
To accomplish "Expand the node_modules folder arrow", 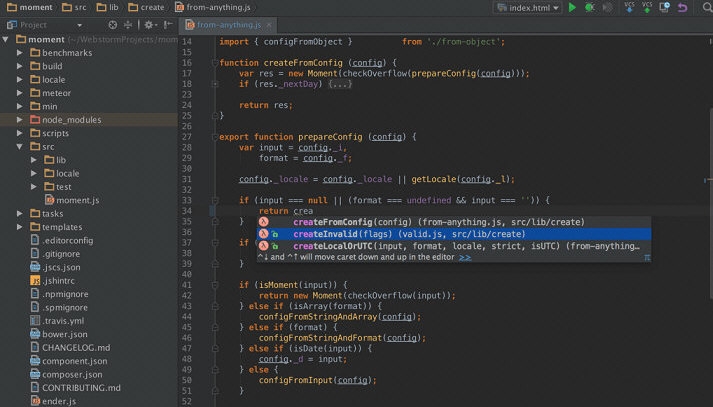I will tap(20, 120).
